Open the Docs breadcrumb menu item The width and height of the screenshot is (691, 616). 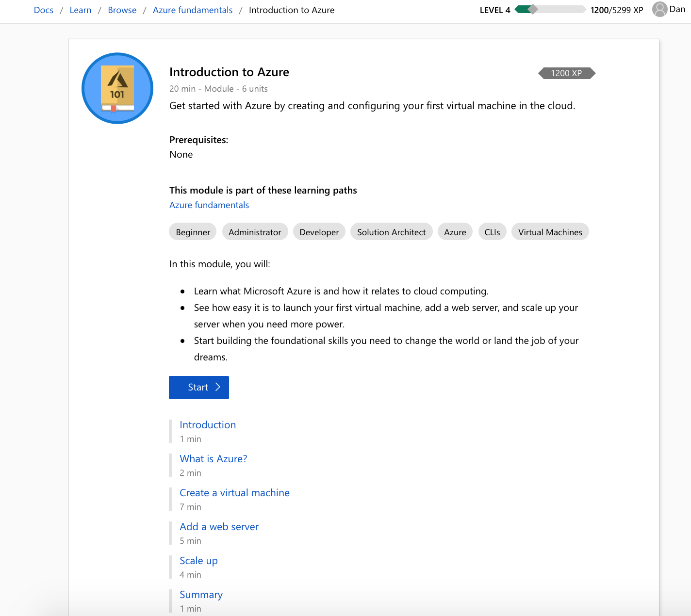(x=43, y=10)
